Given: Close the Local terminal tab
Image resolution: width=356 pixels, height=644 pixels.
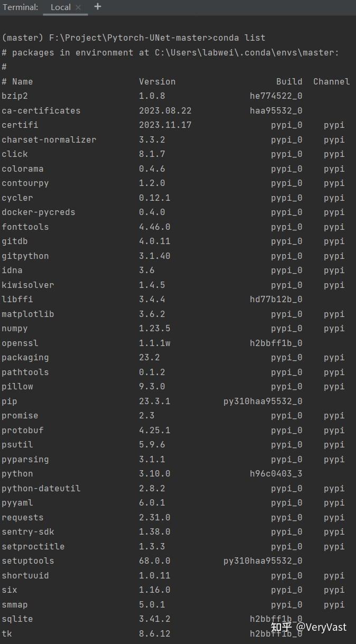Looking at the screenshot, I should pos(78,7).
